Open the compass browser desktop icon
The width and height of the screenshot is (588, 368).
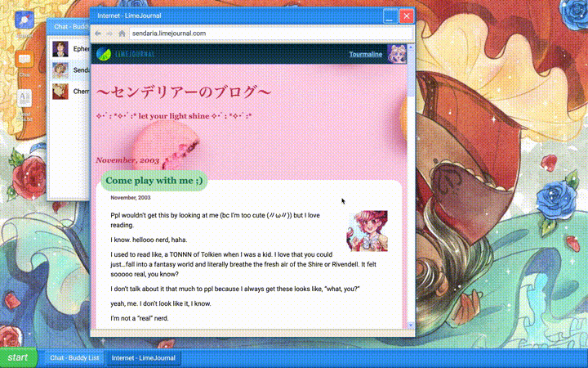[x=24, y=20]
